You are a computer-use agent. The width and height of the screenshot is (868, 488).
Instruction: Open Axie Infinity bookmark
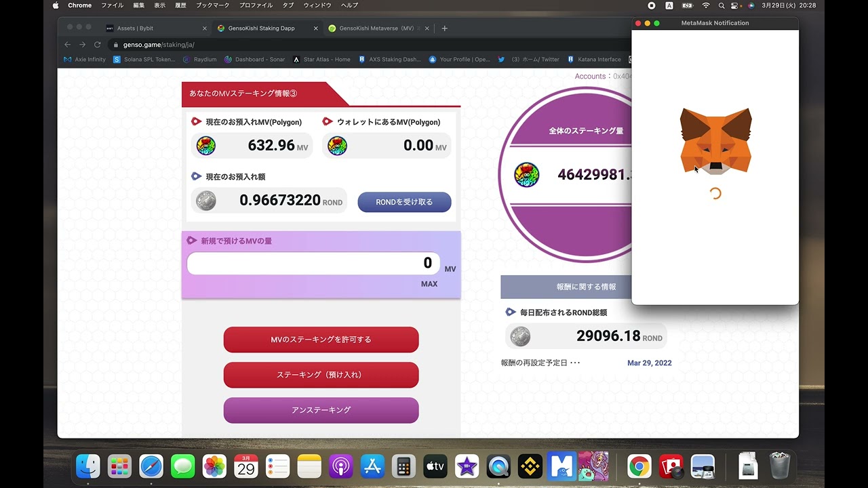click(85, 60)
